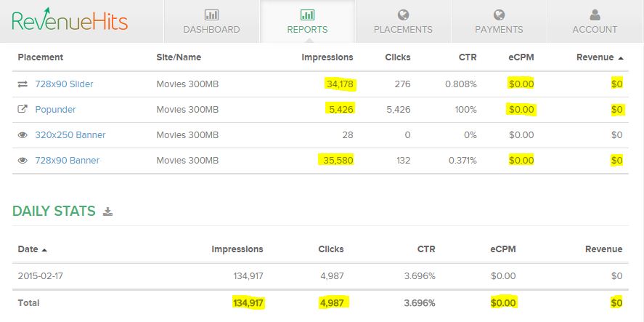
Task: Click the RevenueHits logo
Action: point(70,20)
